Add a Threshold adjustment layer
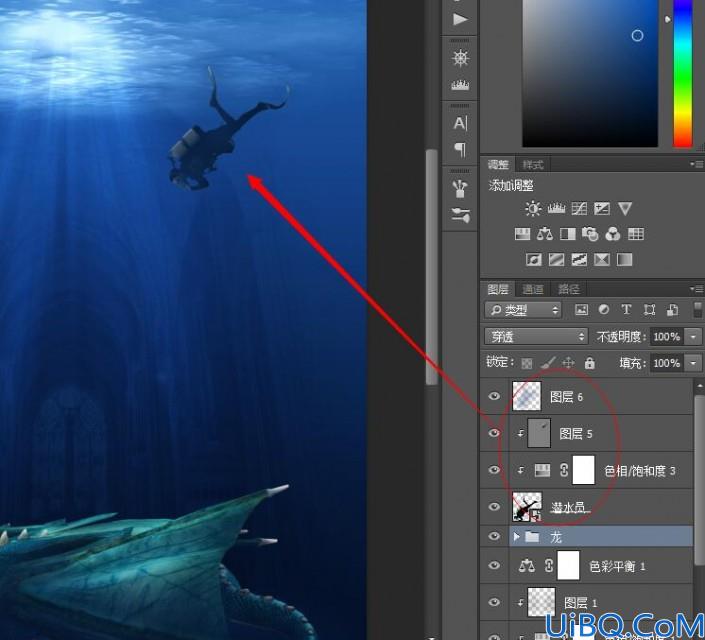This screenshot has width=705, height=640. pos(579,260)
